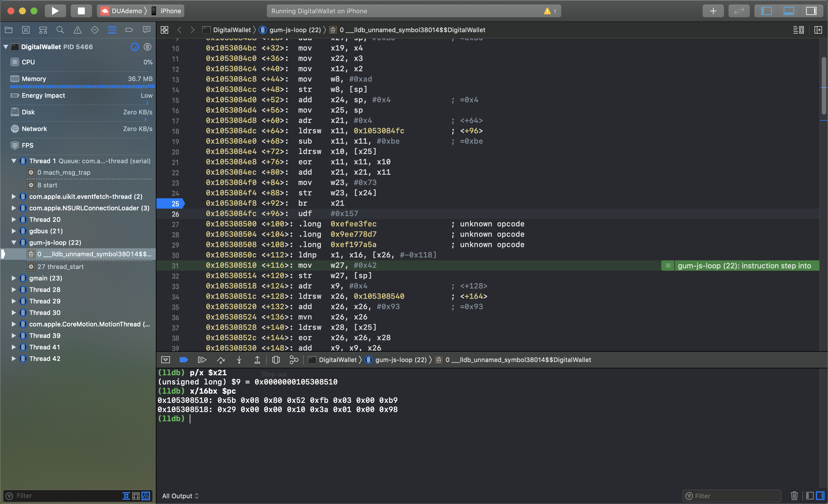The image size is (828, 504).
Task: Select DUAdemo scheme in toolbar
Action: click(x=121, y=11)
